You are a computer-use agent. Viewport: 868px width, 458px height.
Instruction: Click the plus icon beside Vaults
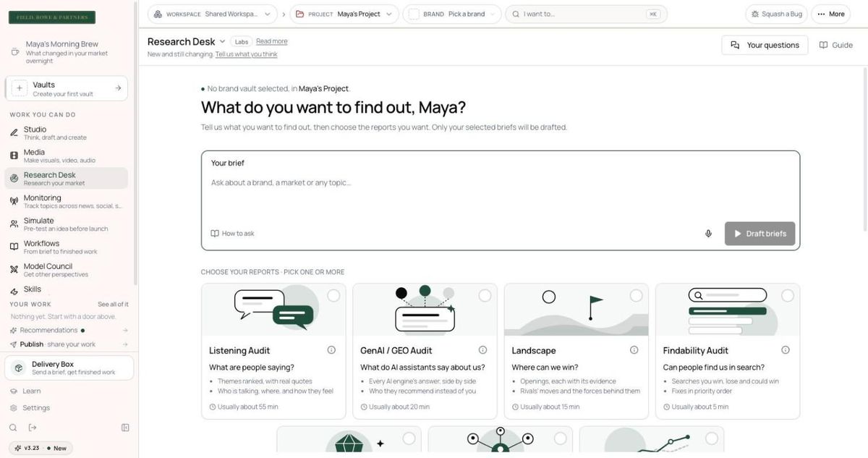(x=20, y=88)
